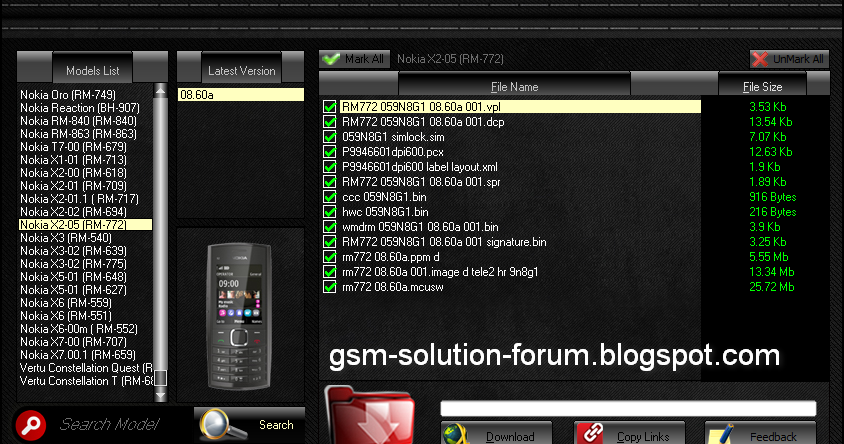Viewport: 844px width, 444px height.
Task: Select Nokia X7.00.1 (RM-659) model
Action: click(78, 355)
